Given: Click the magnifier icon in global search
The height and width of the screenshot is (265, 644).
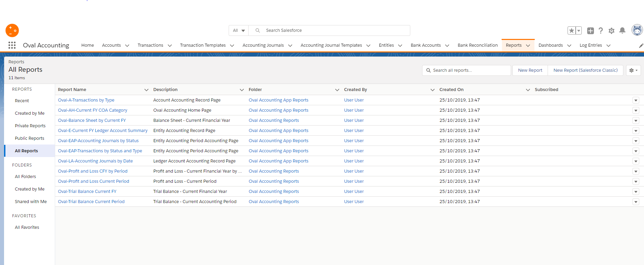Looking at the screenshot, I should [x=258, y=30].
